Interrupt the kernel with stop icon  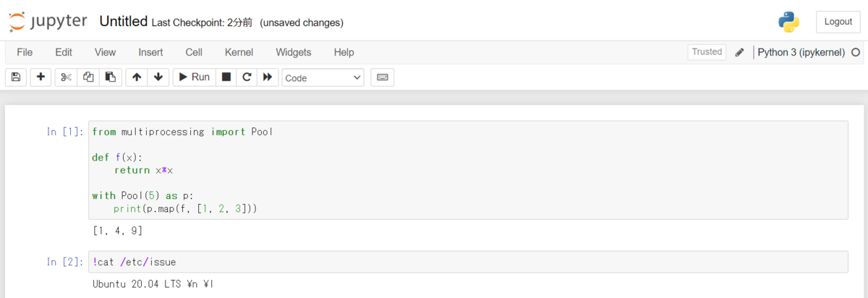[x=226, y=77]
